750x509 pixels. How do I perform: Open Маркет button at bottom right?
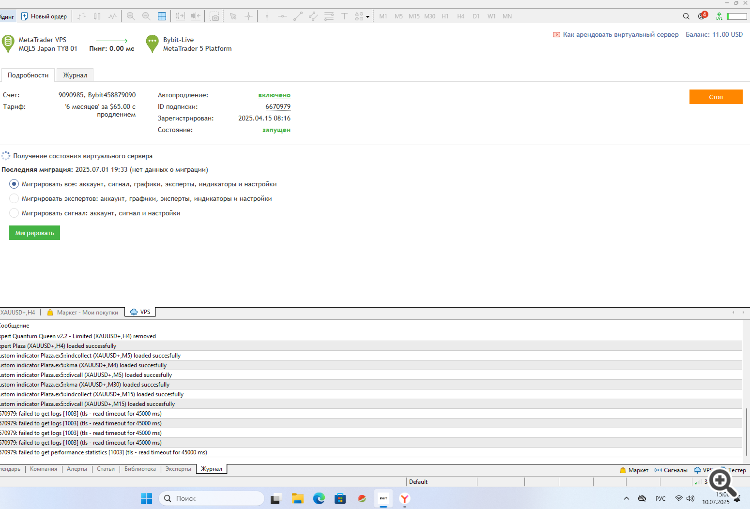click(x=634, y=470)
